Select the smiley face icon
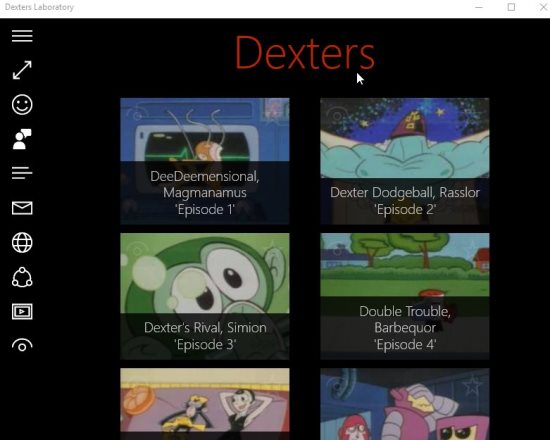The height and width of the screenshot is (440, 550). 22,105
